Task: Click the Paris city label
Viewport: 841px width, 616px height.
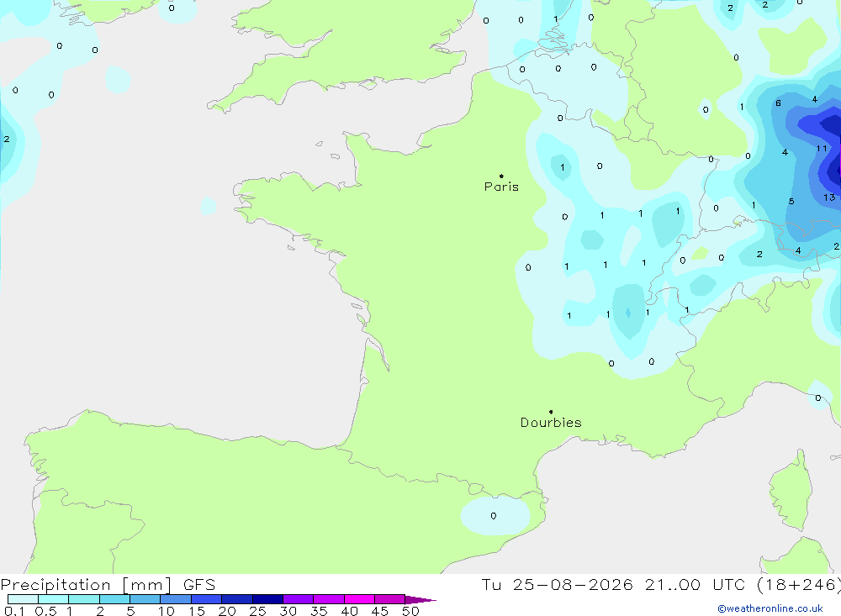Action: point(501,187)
